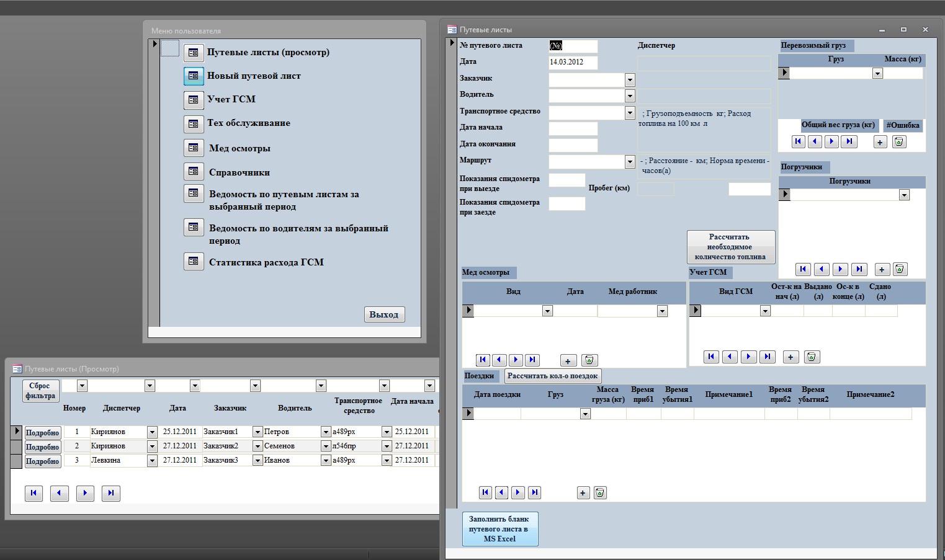Click the № путевого листа field
This screenshot has height=560, width=945.
pyautogui.click(x=573, y=46)
